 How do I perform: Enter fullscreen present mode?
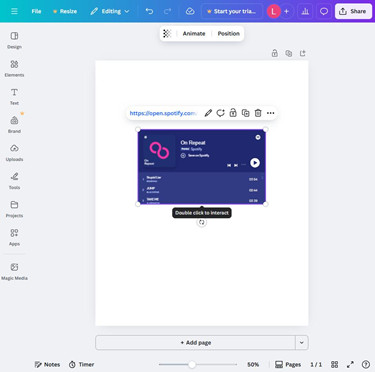click(350, 364)
